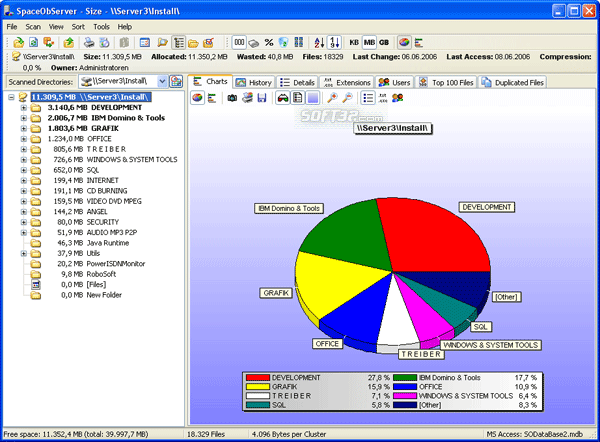
Task: Open the options window icon in the toolbar
Action: pos(145,42)
